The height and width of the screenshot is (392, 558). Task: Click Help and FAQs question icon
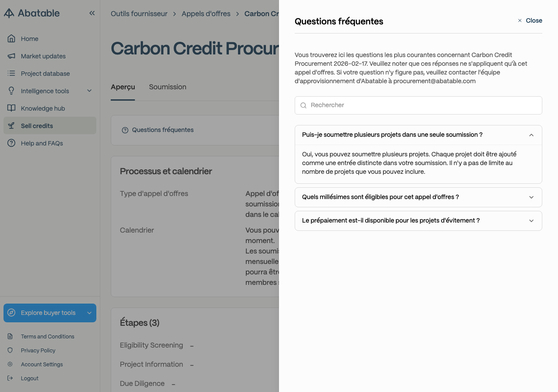(11, 143)
